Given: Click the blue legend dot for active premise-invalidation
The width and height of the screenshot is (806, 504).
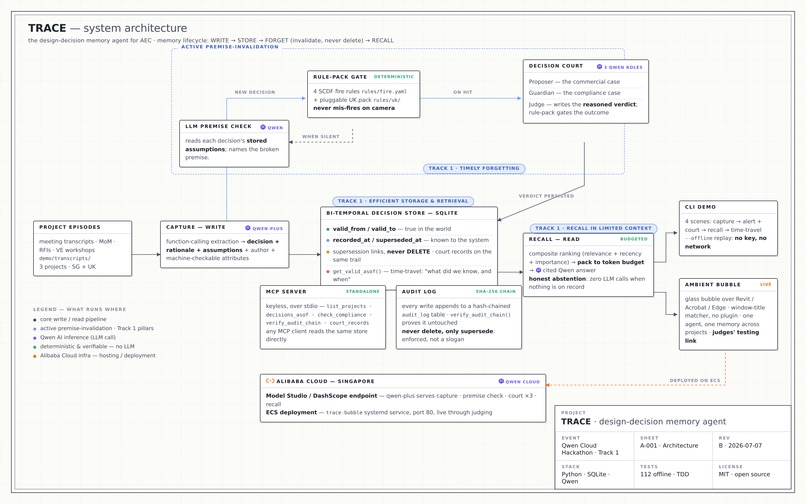Looking at the screenshot, I should coord(35,329).
